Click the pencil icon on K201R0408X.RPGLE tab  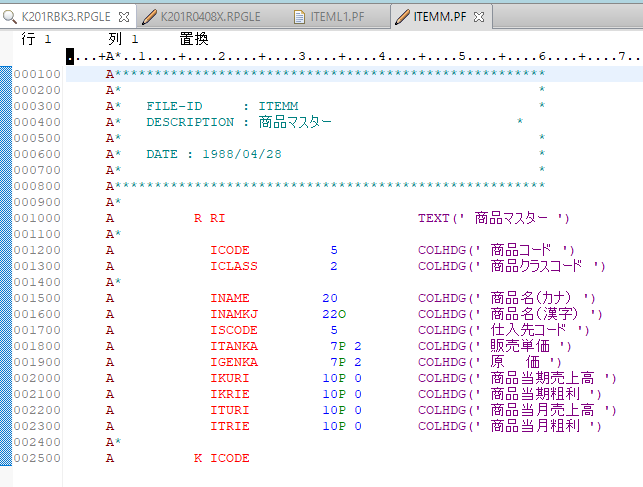149,17
